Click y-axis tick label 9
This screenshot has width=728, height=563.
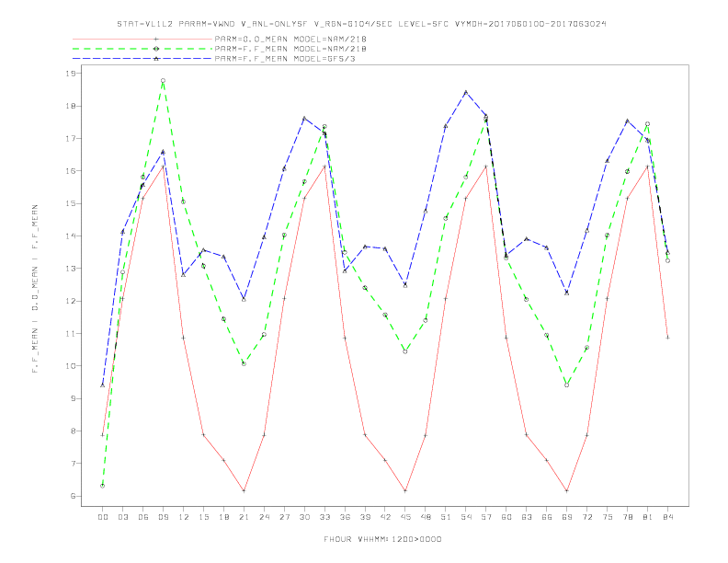click(74, 398)
